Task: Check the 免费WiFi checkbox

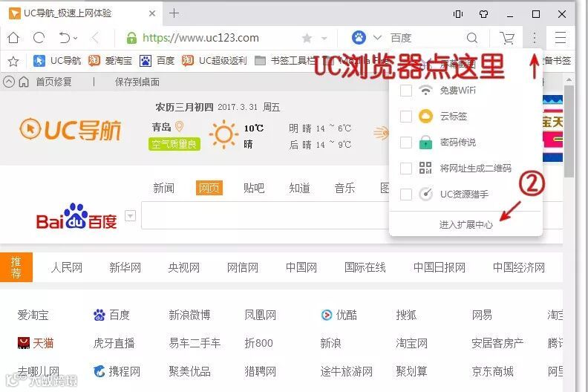Action: pos(406,90)
